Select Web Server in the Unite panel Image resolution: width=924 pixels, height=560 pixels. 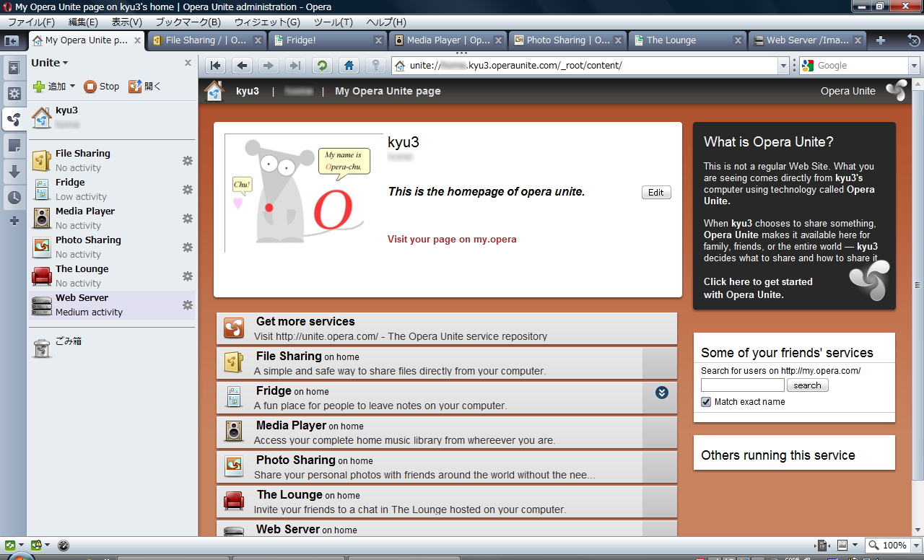[x=112, y=305]
